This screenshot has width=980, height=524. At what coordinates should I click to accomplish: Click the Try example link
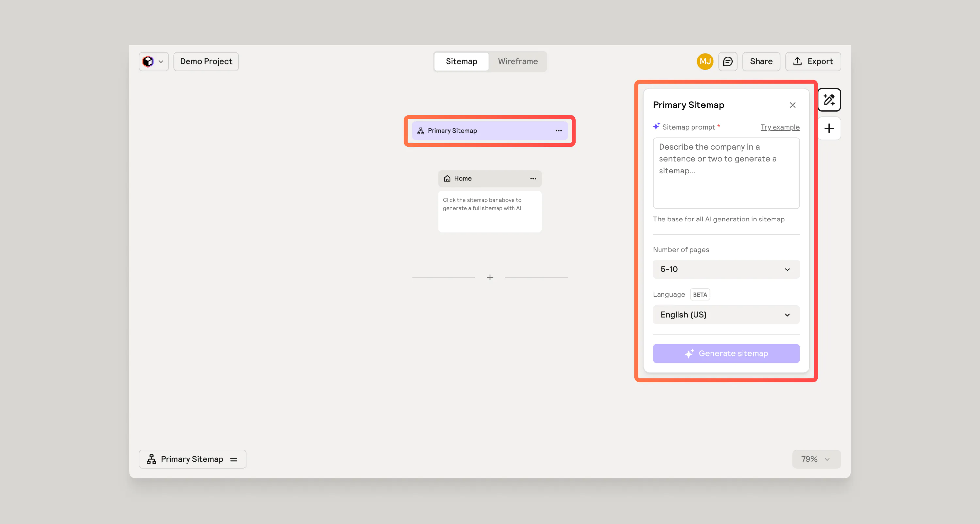click(780, 127)
